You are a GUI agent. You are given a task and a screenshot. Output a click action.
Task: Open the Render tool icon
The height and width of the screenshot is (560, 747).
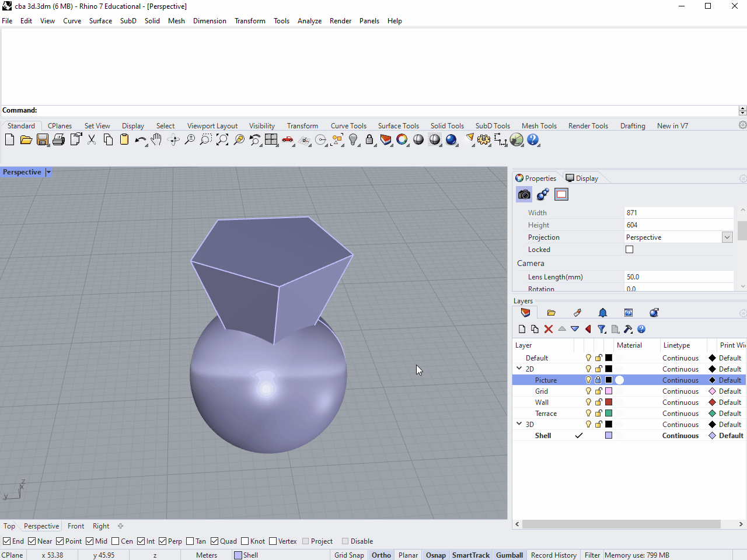click(x=452, y=140)
